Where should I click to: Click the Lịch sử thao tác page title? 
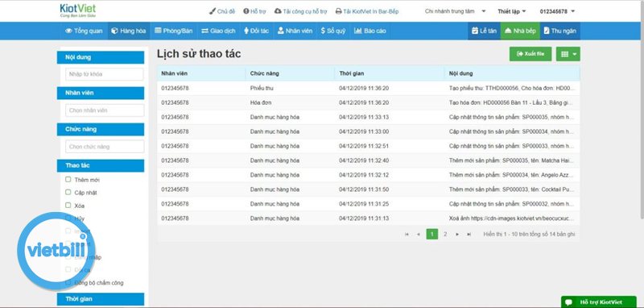199,54
